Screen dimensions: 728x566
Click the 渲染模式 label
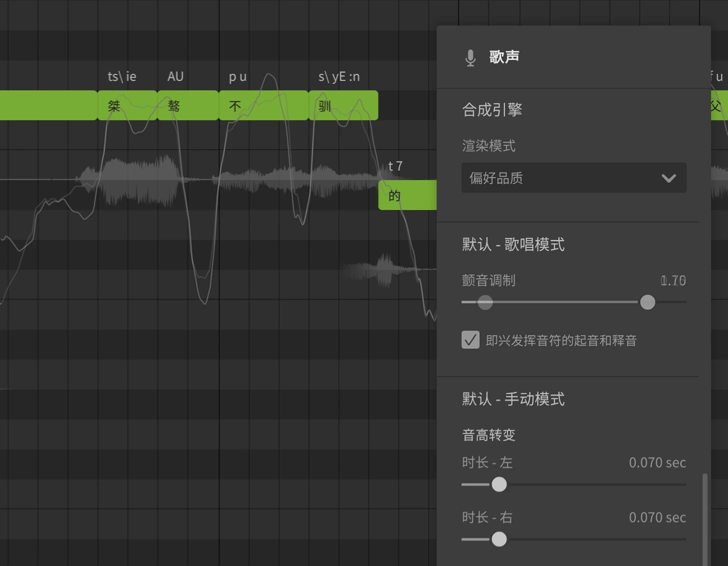pos(488,146)
